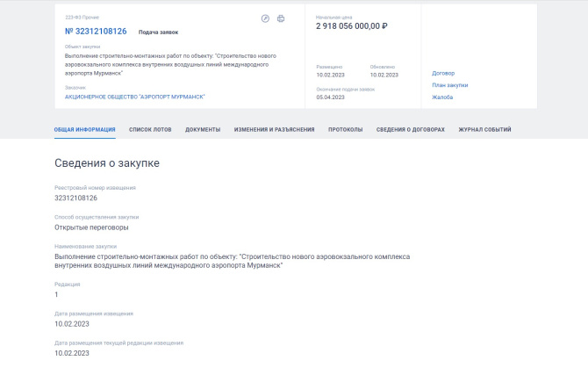This screenshot has width=588, height=375.
Task: Click the print icon
Action: click(281, 18)
